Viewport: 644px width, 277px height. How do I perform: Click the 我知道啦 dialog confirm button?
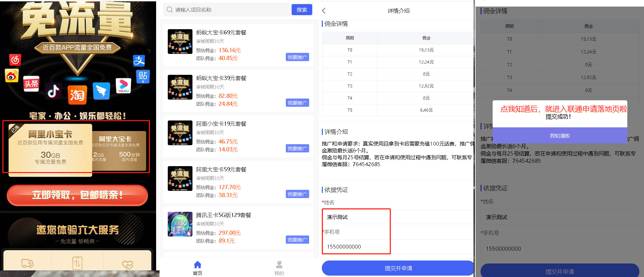[560, 136]
